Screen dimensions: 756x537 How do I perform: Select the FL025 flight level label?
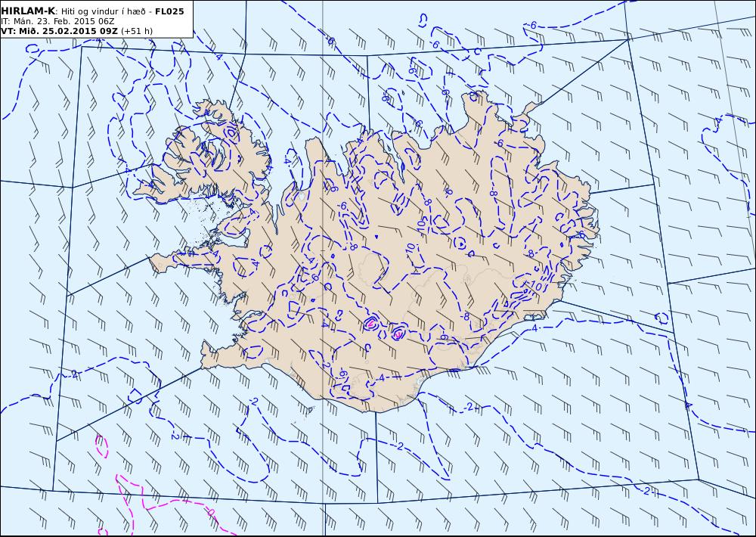point(169,11)
